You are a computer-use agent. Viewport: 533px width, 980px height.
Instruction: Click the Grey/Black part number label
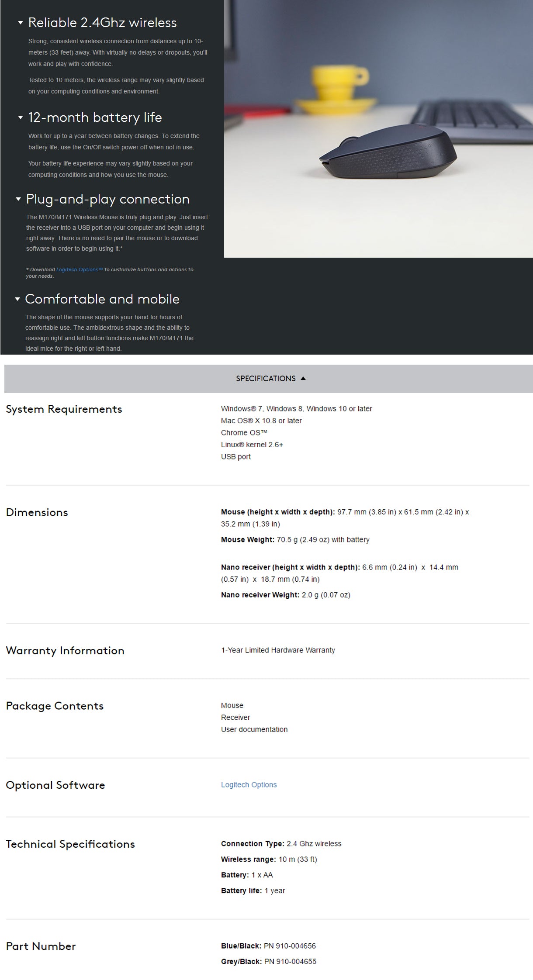point(241,961)
